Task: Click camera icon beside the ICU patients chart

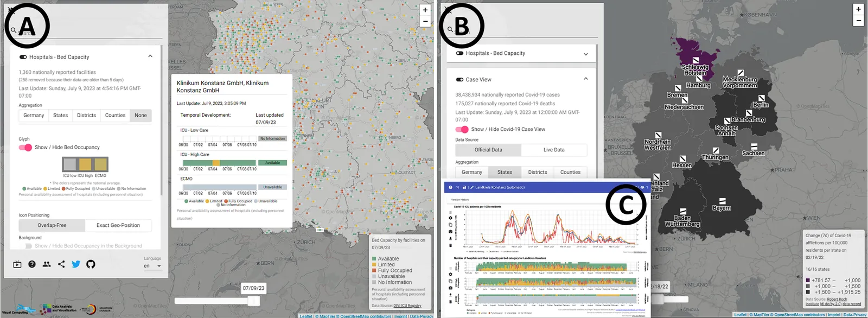Action: (450, 232)
